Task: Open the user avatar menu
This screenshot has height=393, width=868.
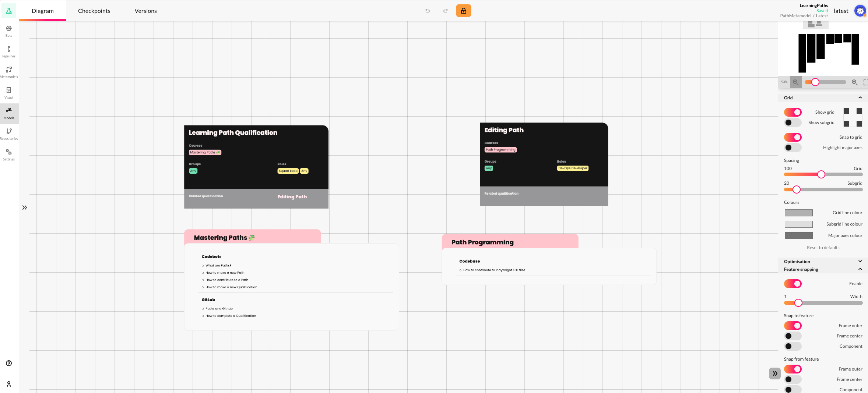Action: pos(860,11)
